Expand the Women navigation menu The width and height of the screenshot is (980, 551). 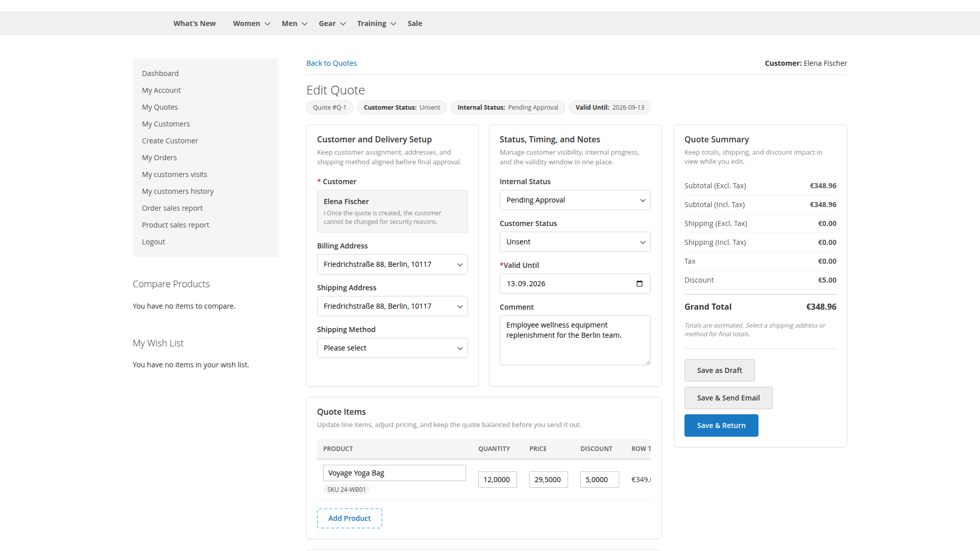click(x=252, y=23)
